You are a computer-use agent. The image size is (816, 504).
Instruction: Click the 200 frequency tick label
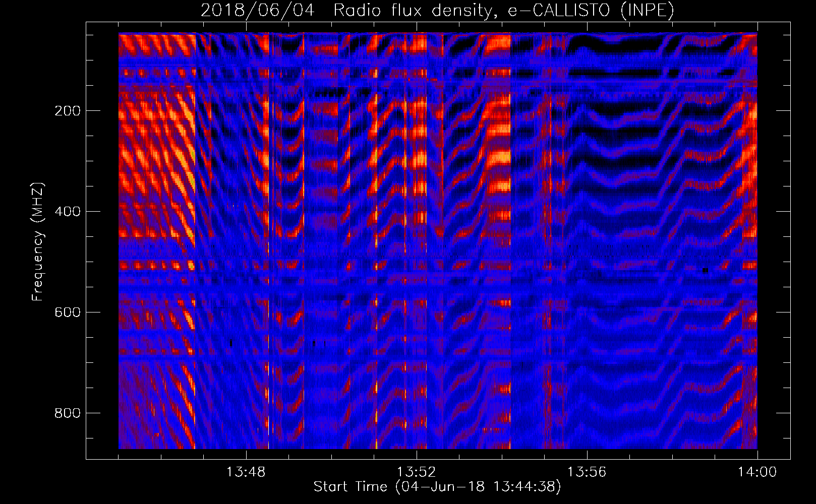[x=68, y=111]
